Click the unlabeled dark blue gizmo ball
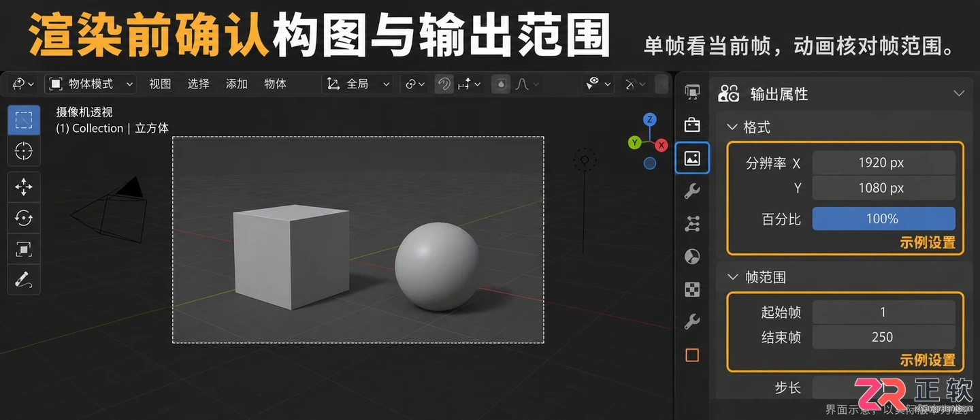980x420 pixels. [650, 163]
